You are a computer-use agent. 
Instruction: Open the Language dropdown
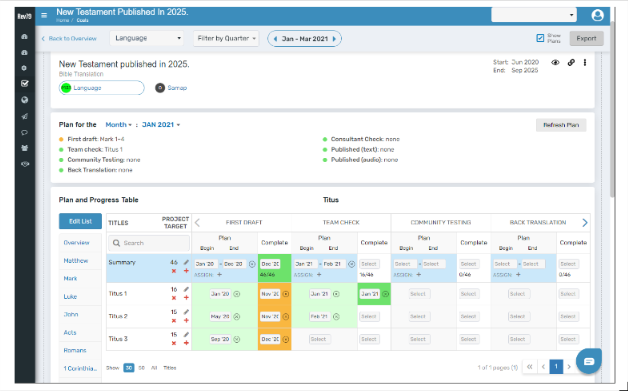(x=147, y=38)
